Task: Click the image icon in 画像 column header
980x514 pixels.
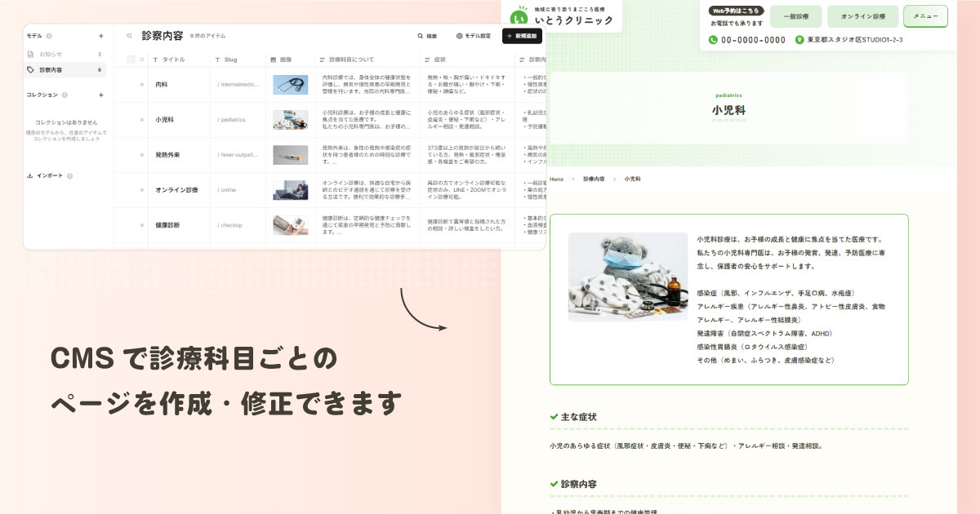Action: click(x=274, y=60)
